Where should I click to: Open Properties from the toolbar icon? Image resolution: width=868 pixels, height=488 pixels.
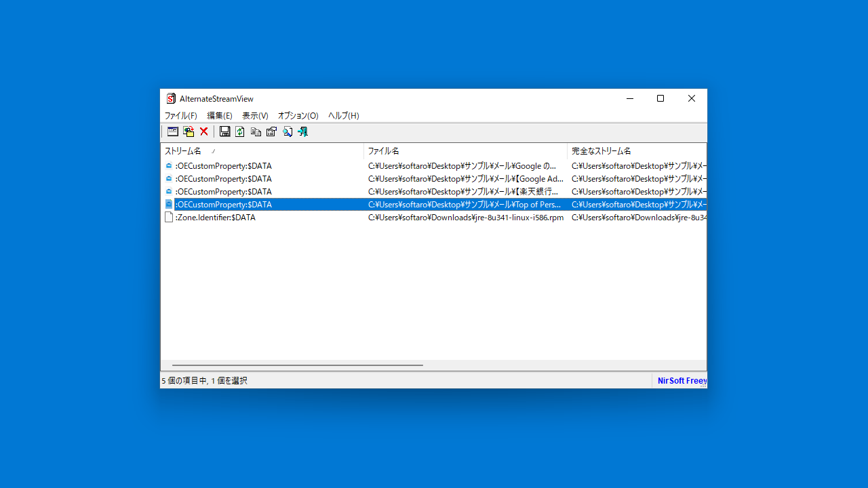point(271,131)
